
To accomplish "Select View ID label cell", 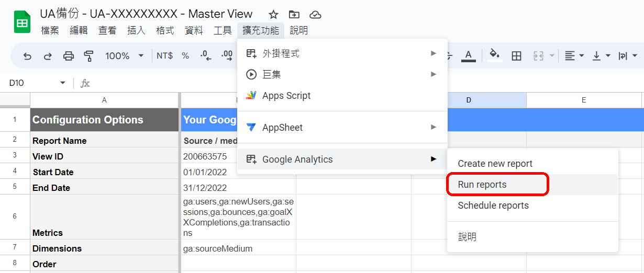I will tap(104, 155).
